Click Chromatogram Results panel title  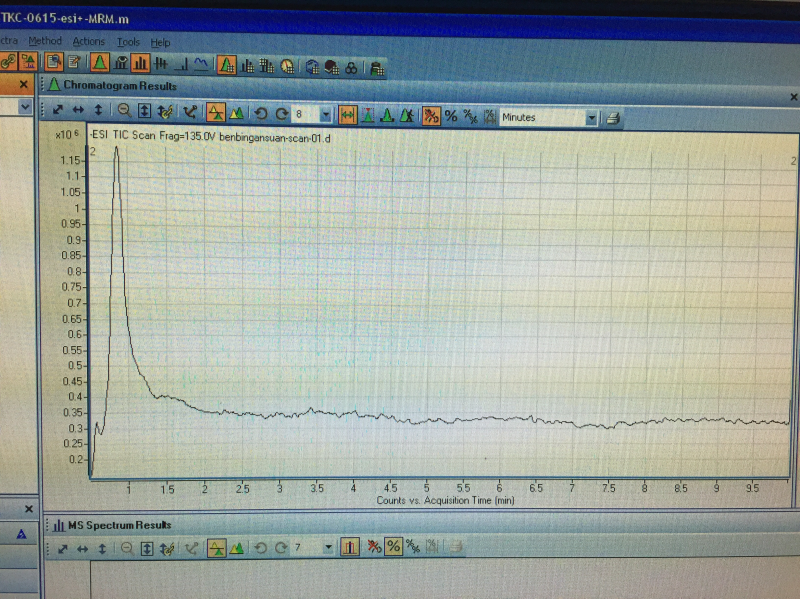(120, 86)
